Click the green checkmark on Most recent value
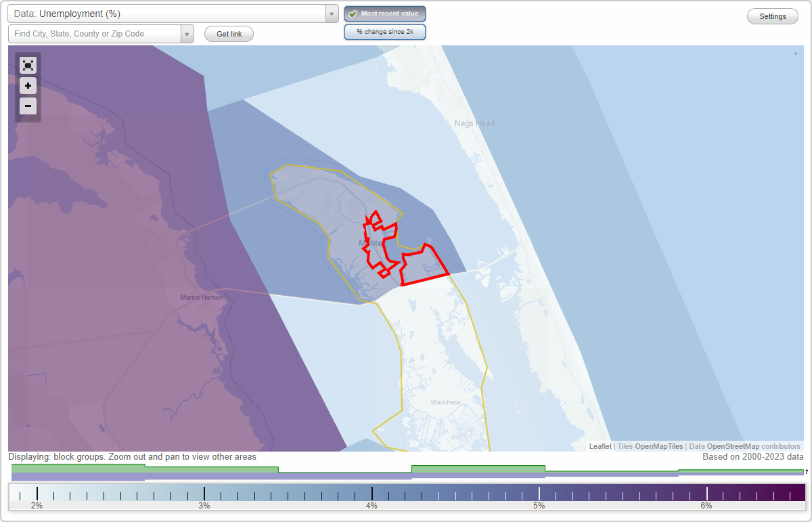 (x=351, y=14)
